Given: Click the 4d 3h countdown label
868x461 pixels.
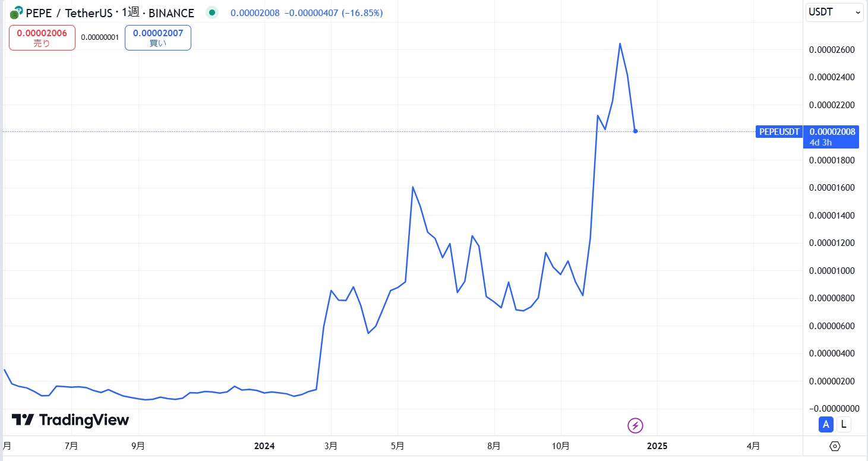Looking at the screenshot, I should [x=820, y=143].
